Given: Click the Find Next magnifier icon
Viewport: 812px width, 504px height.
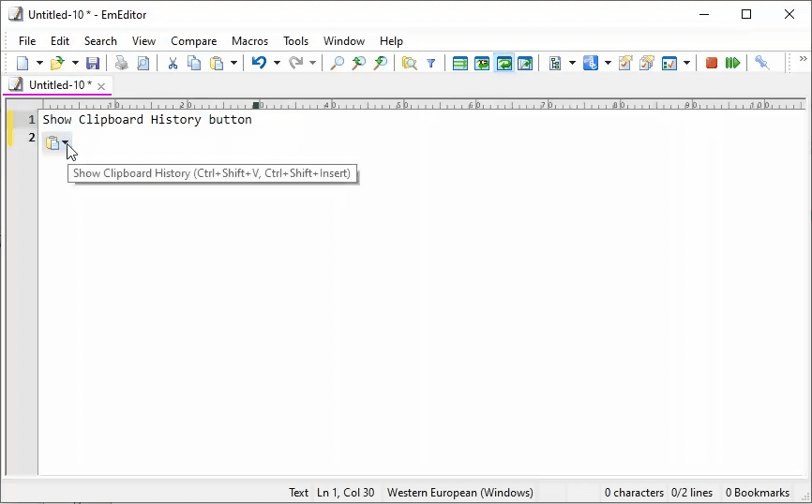Looking at the screenshot, I should (x=358, y=63).
